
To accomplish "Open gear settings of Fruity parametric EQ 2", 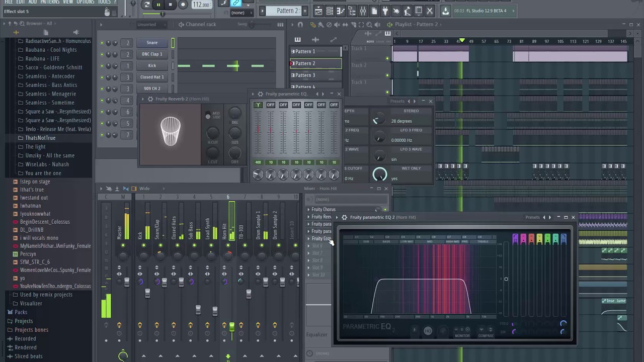I will coord(344,217).
